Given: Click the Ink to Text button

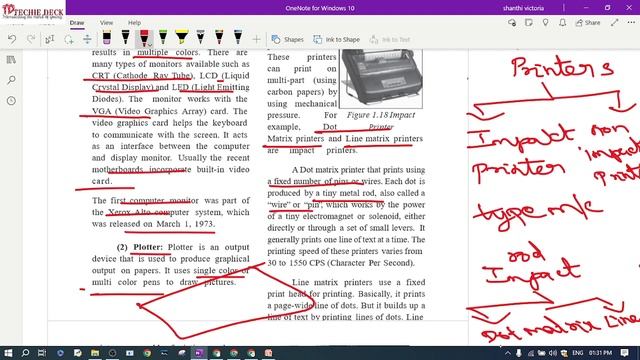Looking at the screenshot, I should tap(389, 40).
